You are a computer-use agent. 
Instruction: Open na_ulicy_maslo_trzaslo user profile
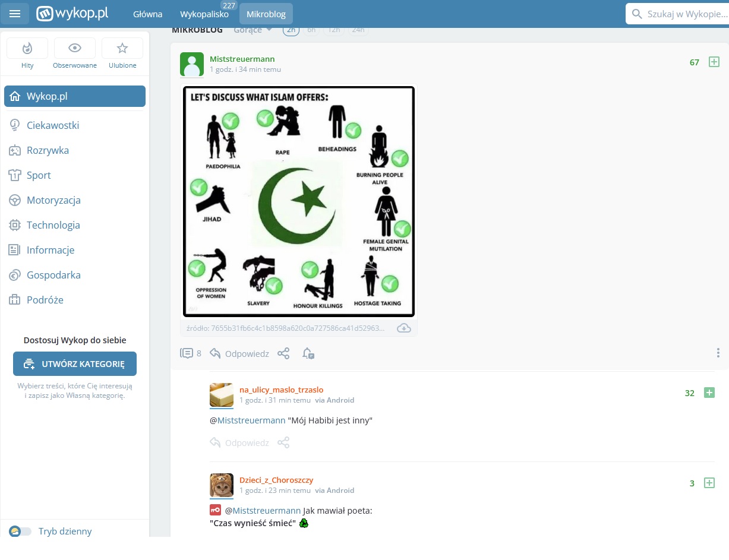[281, 390]
